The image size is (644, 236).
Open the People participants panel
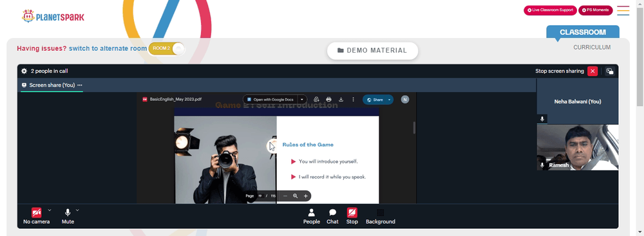[311, 216]
